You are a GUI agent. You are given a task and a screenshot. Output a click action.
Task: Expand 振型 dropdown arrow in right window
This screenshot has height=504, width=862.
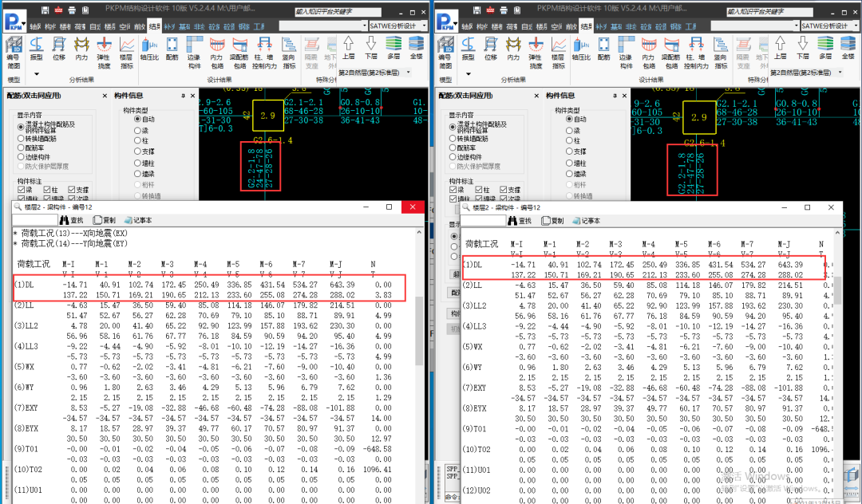click(x=468, y=74)
